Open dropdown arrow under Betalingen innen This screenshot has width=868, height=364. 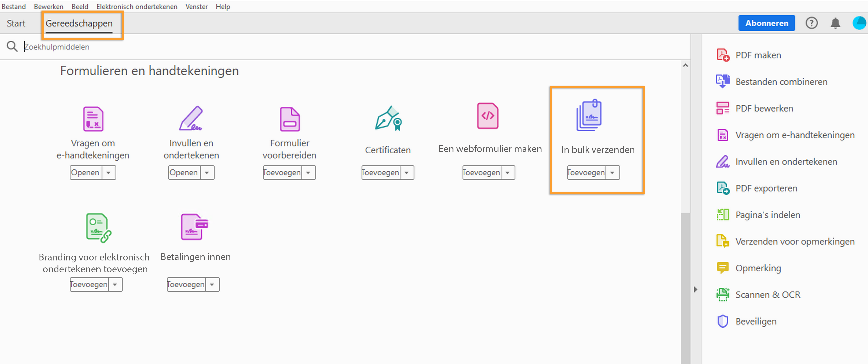pyautogui.click(x=212, y=285)
